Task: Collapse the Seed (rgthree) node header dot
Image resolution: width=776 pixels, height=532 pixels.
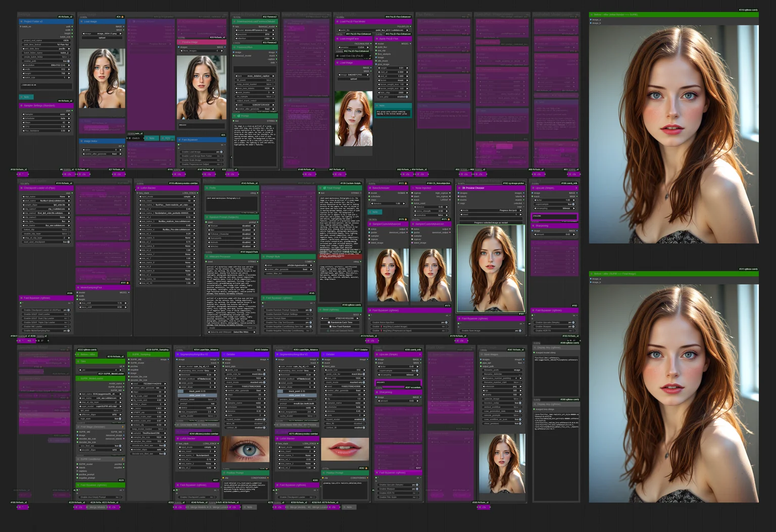Action: pyautogui.click(x=320, y=309)
